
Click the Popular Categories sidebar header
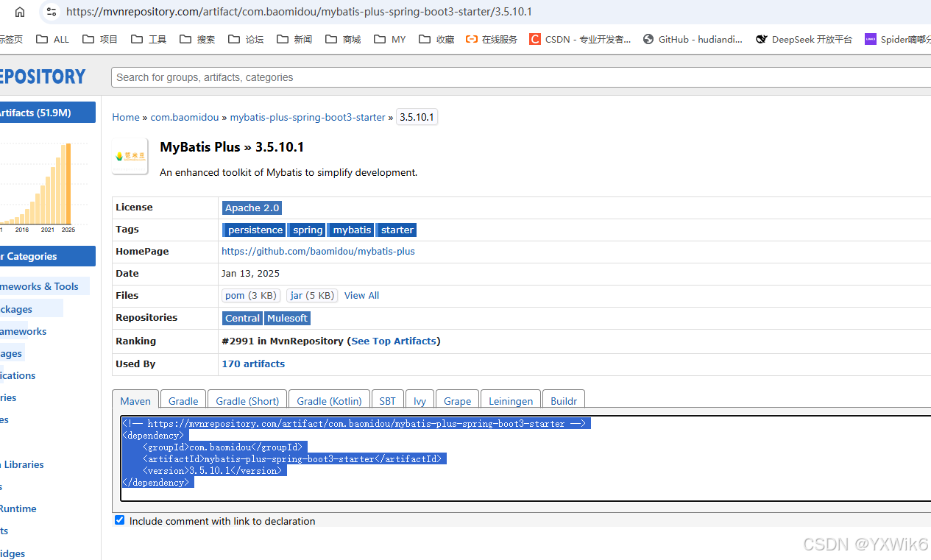click(x=47, y=256)
